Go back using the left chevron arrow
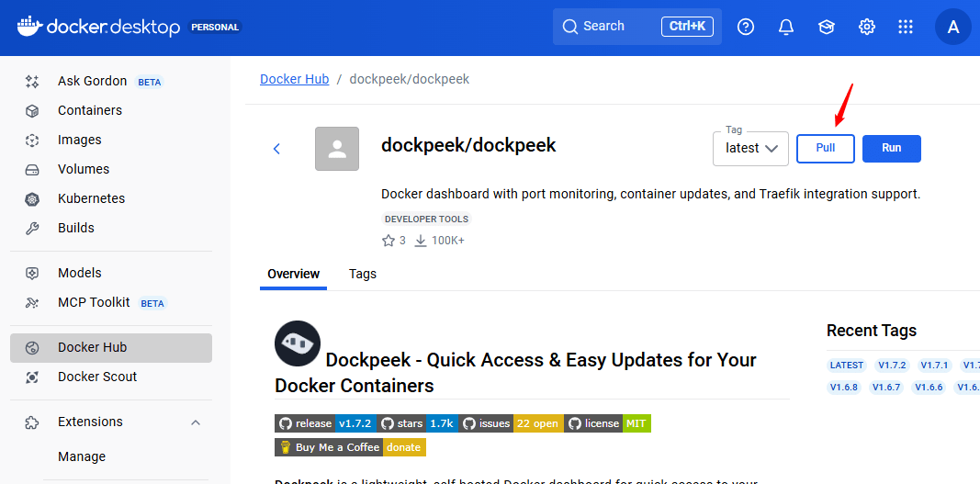Viewport: 980px width, 484px height. (x=276, y=148)
